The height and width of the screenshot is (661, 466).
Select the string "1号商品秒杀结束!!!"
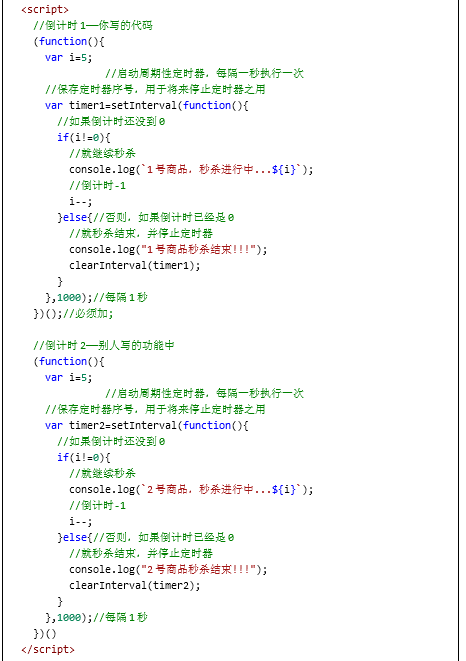click(199, 250)
